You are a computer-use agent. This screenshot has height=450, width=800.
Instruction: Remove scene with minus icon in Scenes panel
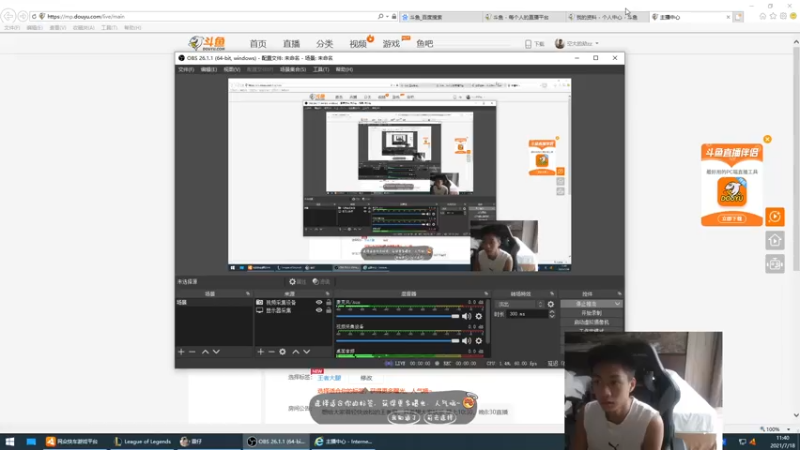point(192,352)
